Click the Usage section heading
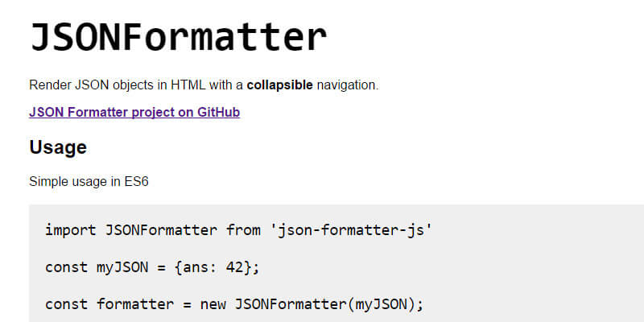Image resolution: width=644 pixels, height=322 pixels. tap(58, 147)
